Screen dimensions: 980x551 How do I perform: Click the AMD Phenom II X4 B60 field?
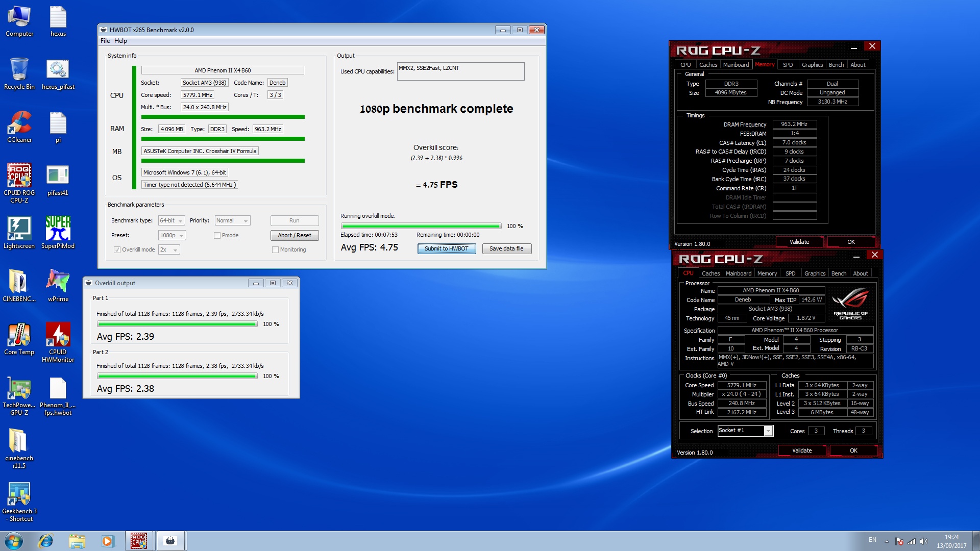point(223,70)
